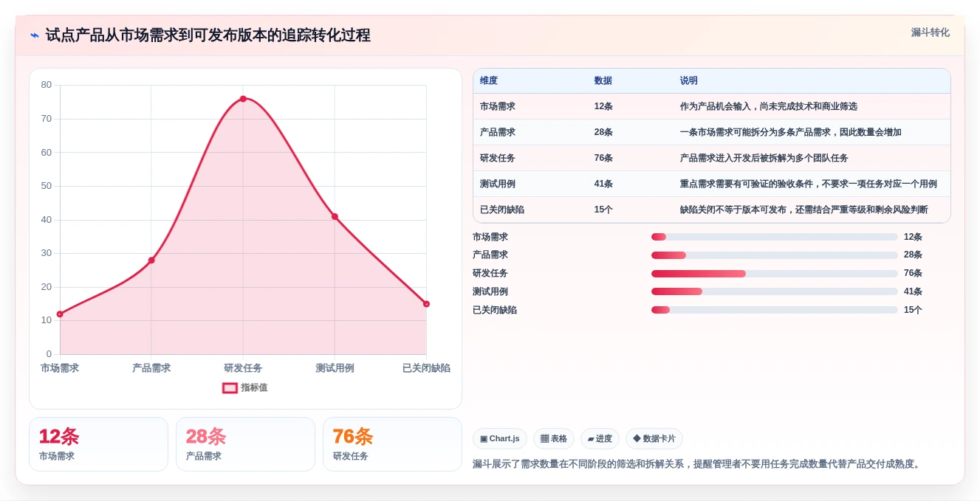Click the chart data point for 已关闭缺陷

pyautogui.click(x=426, y=304)
